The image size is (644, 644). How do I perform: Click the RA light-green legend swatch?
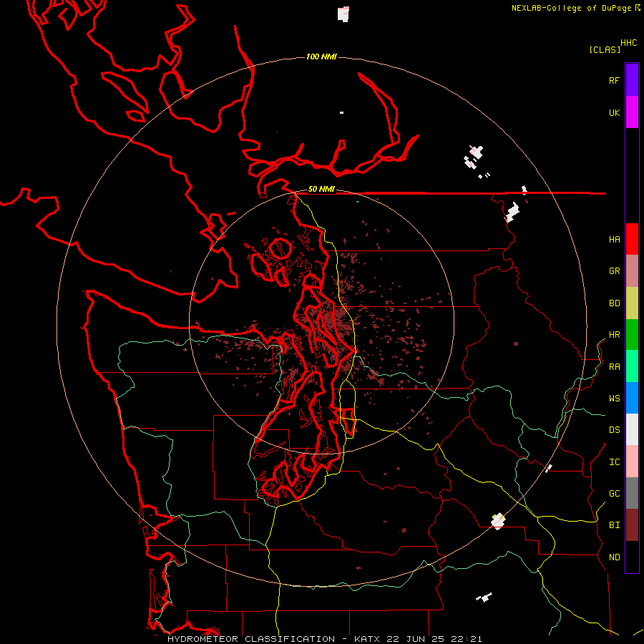(632, 366)
